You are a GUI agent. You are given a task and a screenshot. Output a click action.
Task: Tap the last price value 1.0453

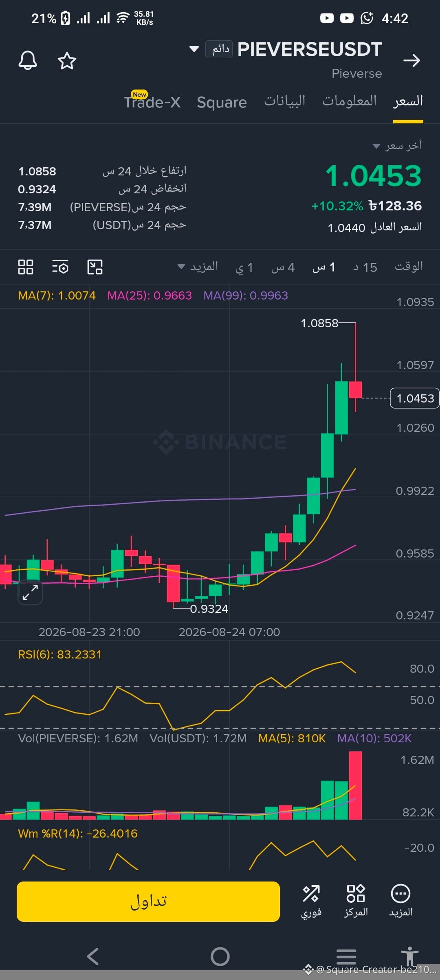[373, 176]
